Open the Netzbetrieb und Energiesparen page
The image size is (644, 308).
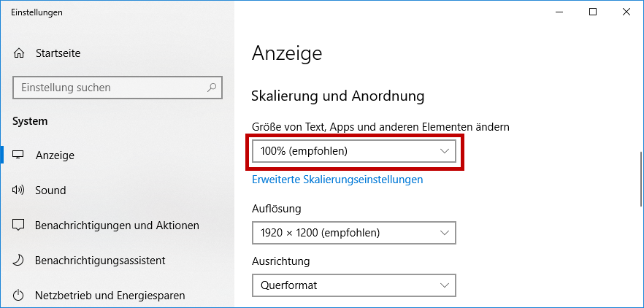[110, 296]
